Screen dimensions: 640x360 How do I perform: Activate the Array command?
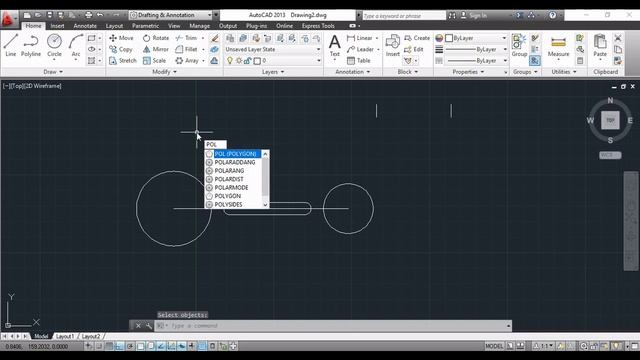click(187, 61)
